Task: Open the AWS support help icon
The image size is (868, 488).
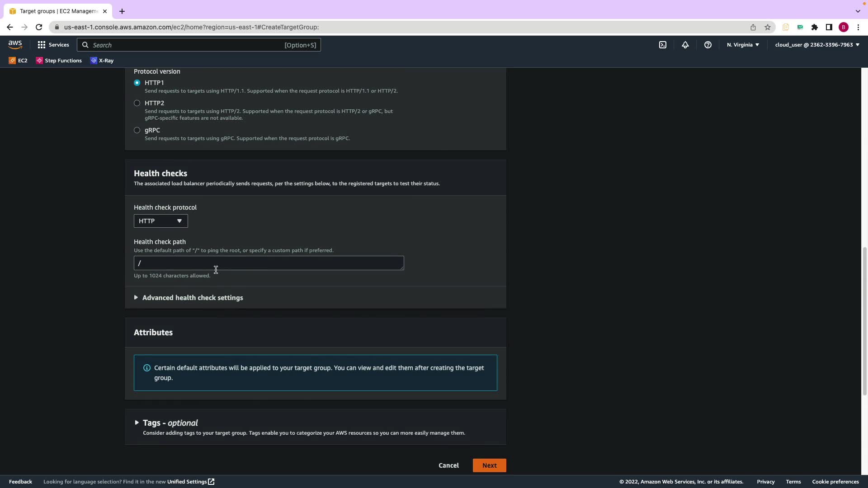Action: click(708, 45)
